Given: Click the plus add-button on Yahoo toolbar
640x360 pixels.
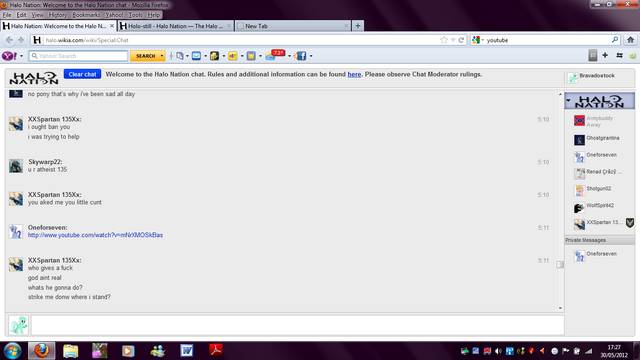Looking at the screenshot, I should (605, 55).
